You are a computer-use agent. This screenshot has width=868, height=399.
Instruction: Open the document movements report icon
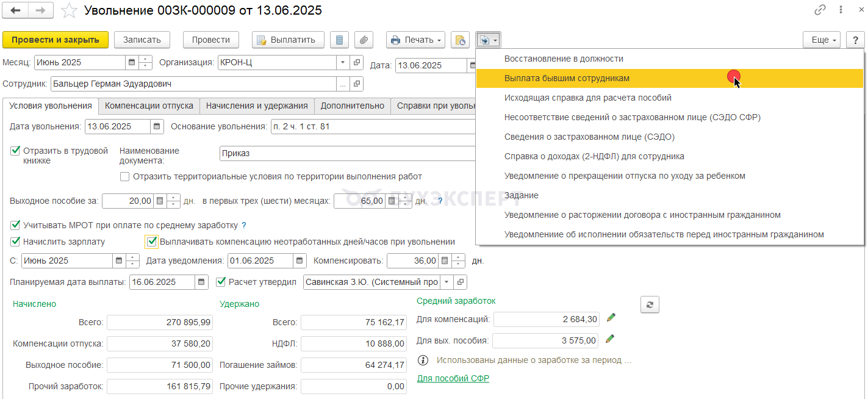[340, 40]
